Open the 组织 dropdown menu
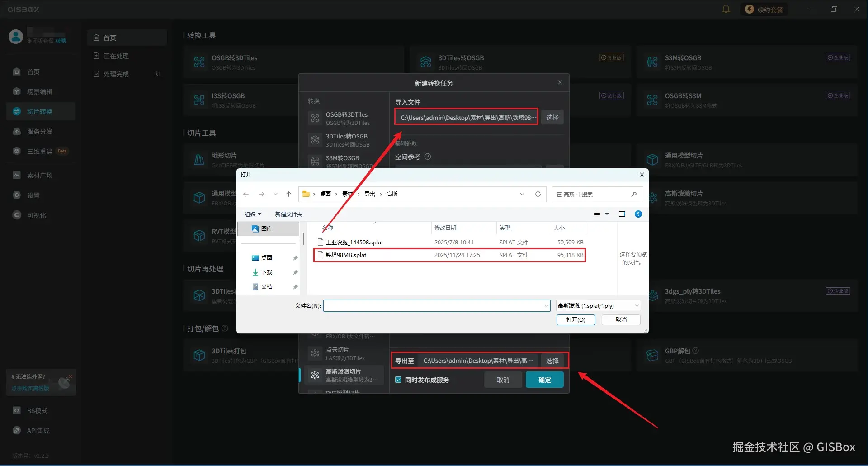Viewport: 868px width, 466px height. click(253, 214)
